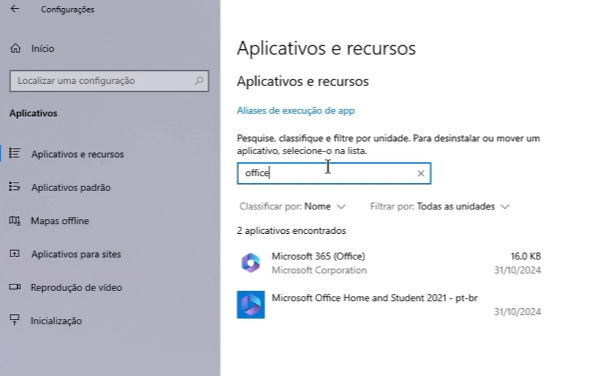Click the magnifier in settings search
The width and height of the screenshot is (598, 376).
tap(199, 81)
